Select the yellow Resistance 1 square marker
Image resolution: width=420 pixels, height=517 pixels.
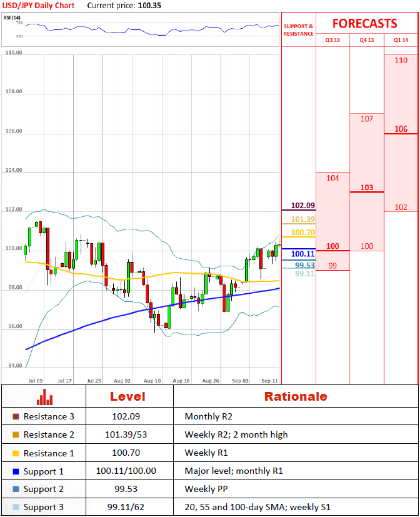point(16,454)
